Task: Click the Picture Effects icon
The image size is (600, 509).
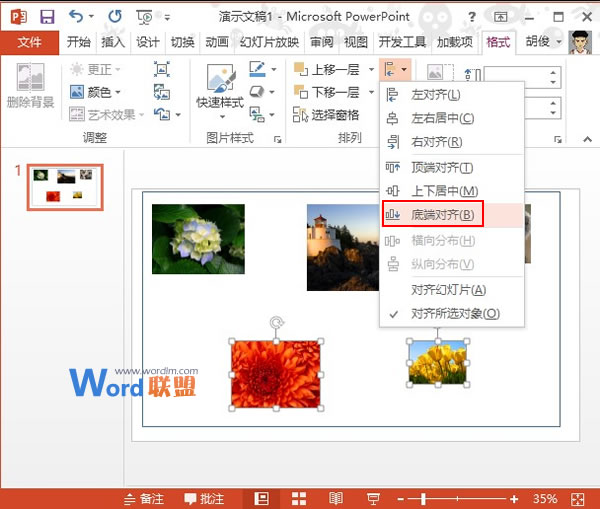Action: pyautogui.click(x=257, y=92)
